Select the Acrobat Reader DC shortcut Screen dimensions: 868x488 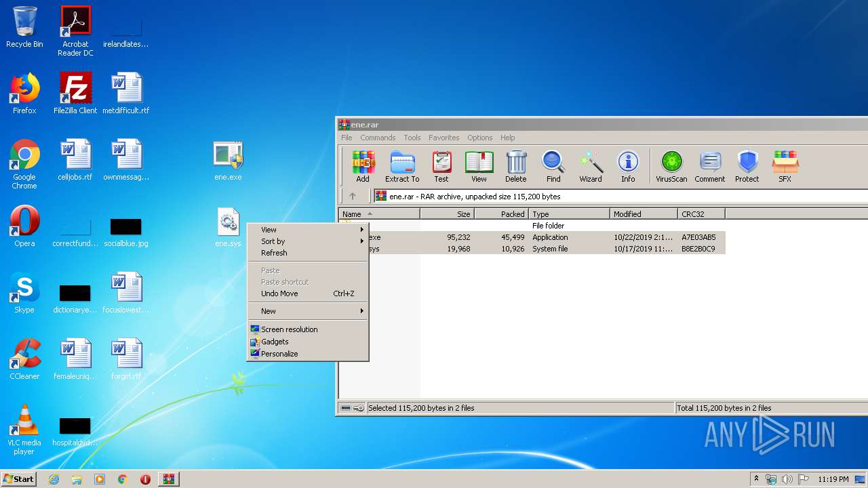(75, 31)
